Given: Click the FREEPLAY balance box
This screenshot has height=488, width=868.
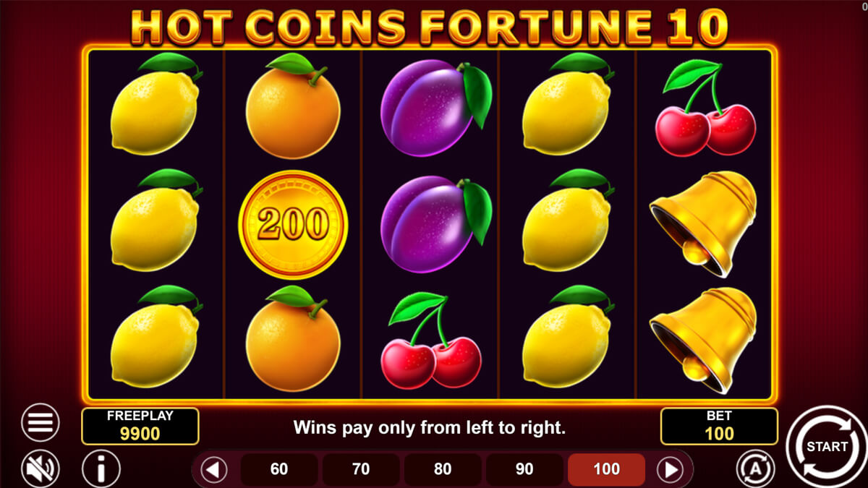Looking at the screenshot, I should pyautogui.click(x=140, y=426).
